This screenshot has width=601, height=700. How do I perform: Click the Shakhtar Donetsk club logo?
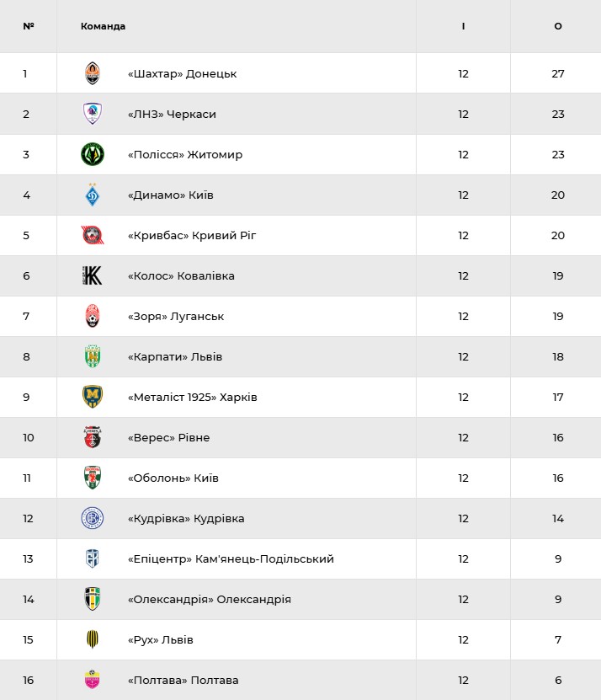pyautogui.click(x=92, y=73)
